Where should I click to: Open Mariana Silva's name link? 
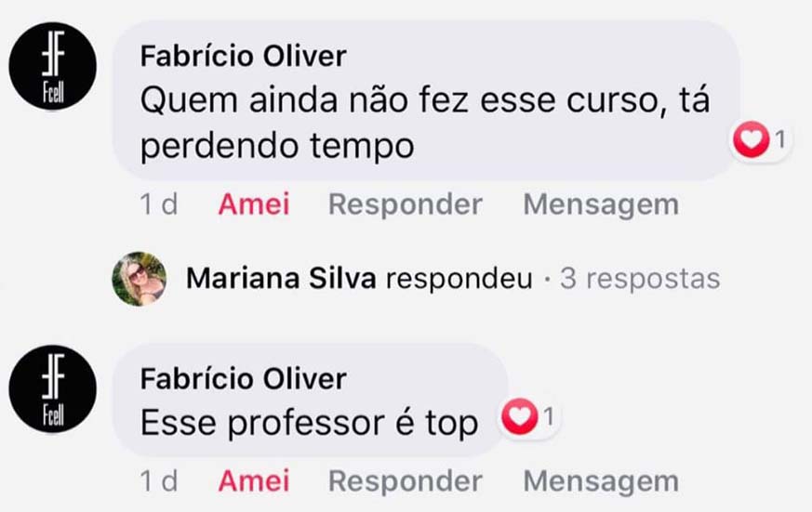281,279
